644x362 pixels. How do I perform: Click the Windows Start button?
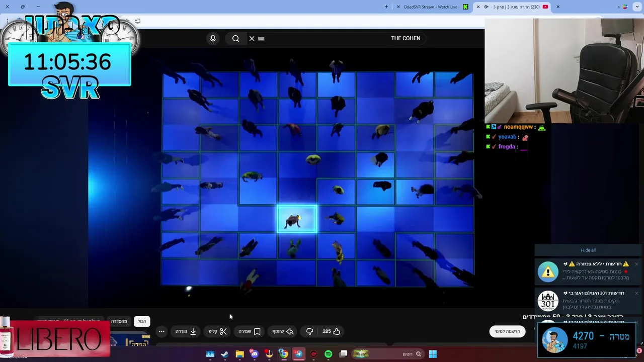[x=433, y=354]
